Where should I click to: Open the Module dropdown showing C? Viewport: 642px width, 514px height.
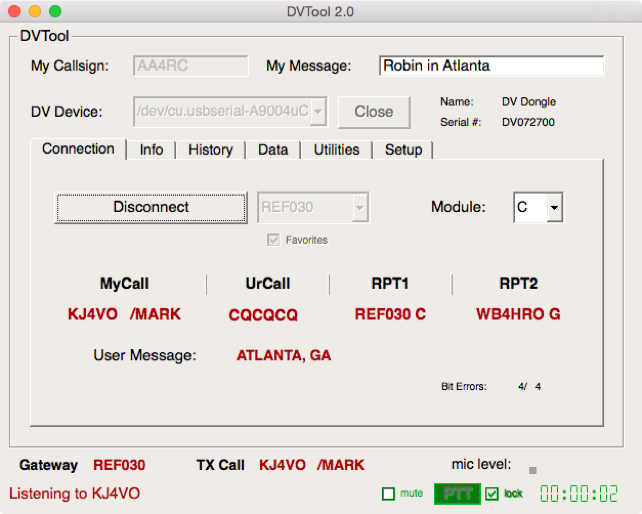coord(538,207)
